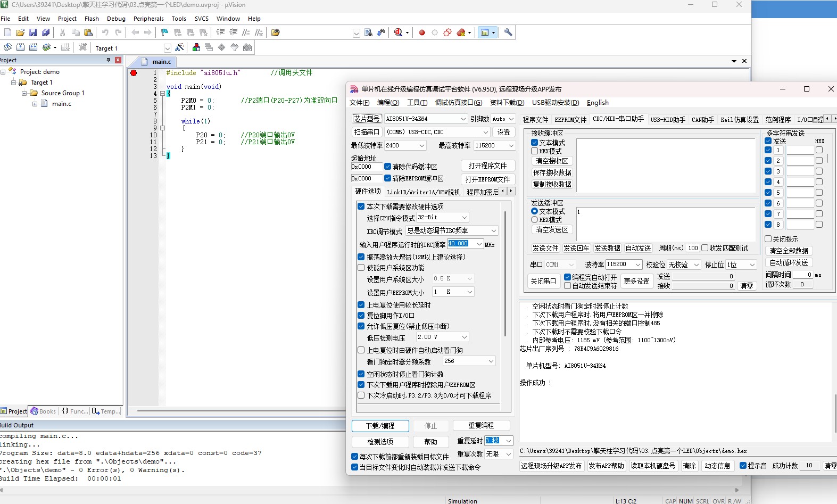Image resolution: width=837 pixels, height=504 pixels.
Task: Rebuild all target files icon
Action: click(x=33, y=47)
